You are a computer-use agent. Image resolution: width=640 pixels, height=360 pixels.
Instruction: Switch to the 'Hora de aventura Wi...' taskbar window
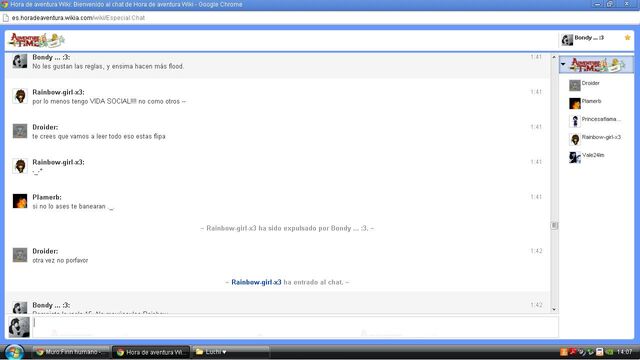tap(151, 352)
